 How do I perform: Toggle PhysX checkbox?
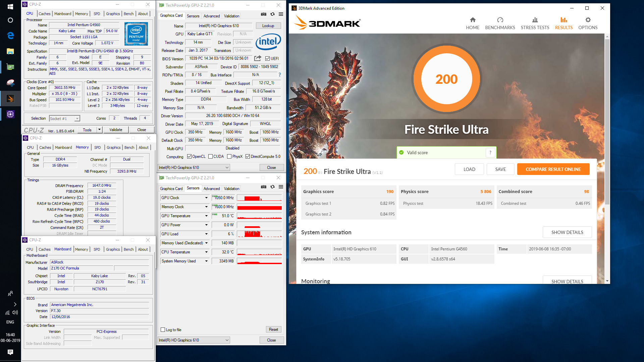coord(229,157)
